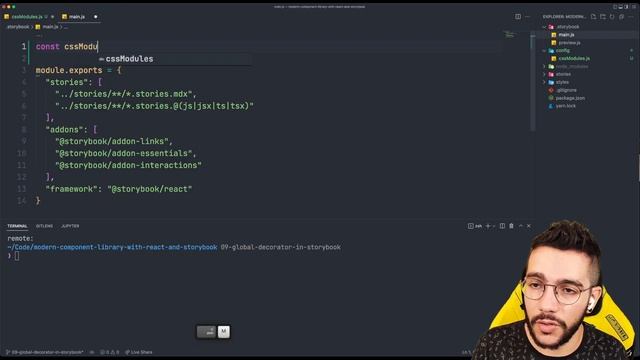Open .gitignore in the Explorer
This screenshot has height=360, width=640.
click(566, 90)
